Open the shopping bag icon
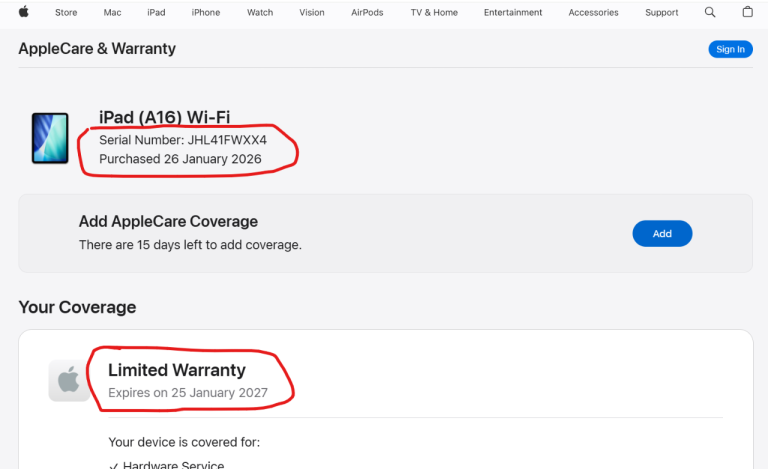The width and height of the screenshot is (768, 469). click(x=747, y=12)
